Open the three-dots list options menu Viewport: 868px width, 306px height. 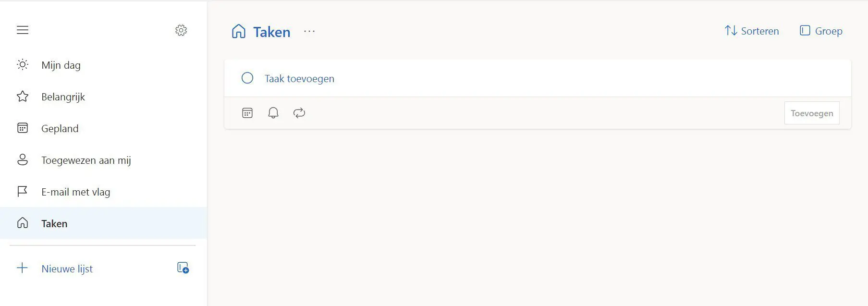coord(309,31)
